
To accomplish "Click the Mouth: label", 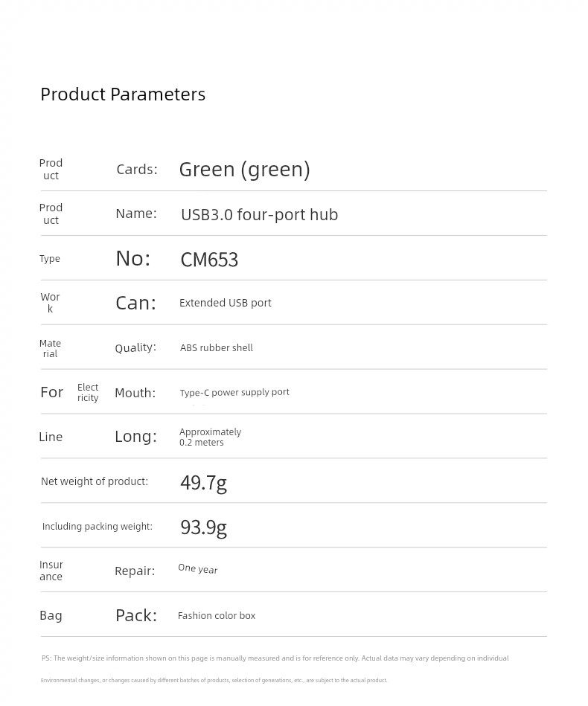I will click(135, 393).
